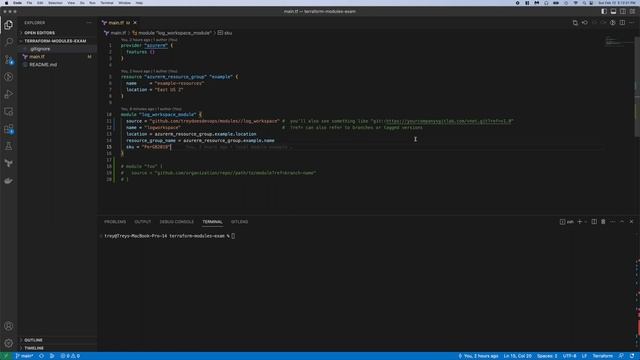Open the Apple menu
The width and height of the screenshot is (640, 360).
coord(6,3)
